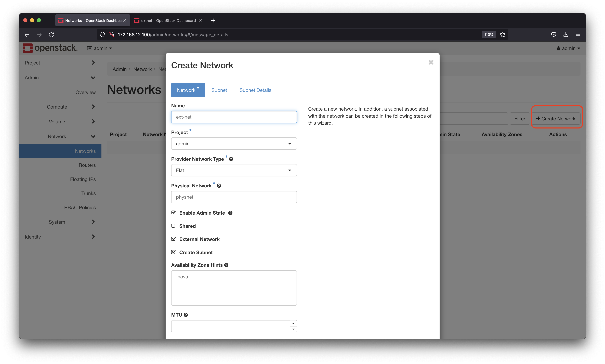Focus the Name field containing ext-net
This screenshot has width=605, height=364.
234,117
